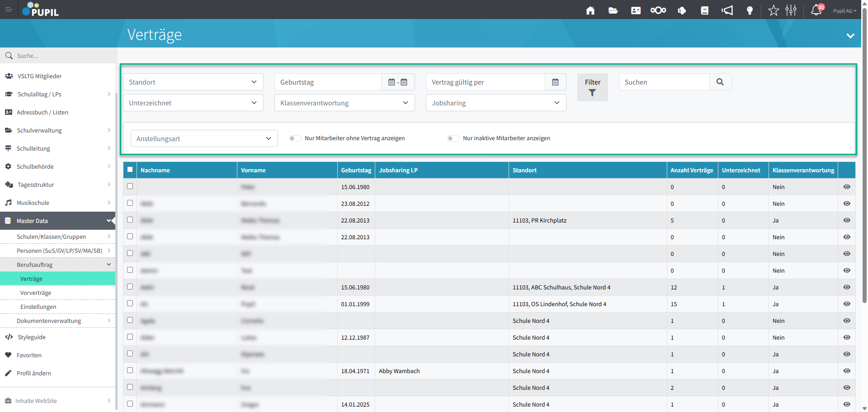Toggle Nur inaktive Mitarbeiter anzeigen switch
Screen dimensions: 868x412
[453, 138]
